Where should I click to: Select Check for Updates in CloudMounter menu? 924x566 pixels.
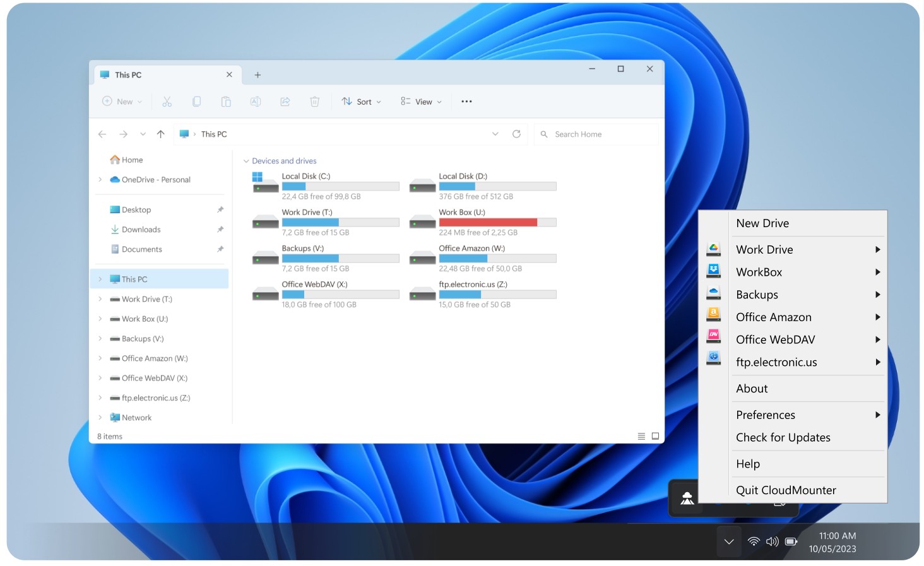[783, 437]
